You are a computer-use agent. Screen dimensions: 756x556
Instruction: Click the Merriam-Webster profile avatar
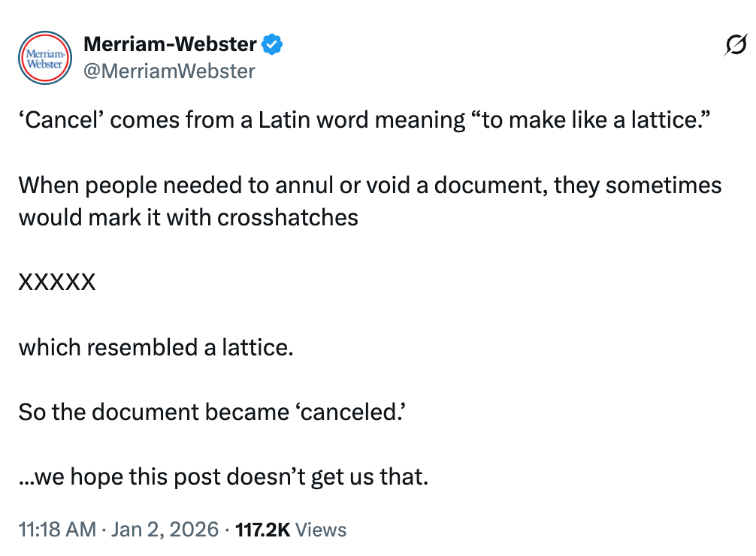(x=44, y=57)
